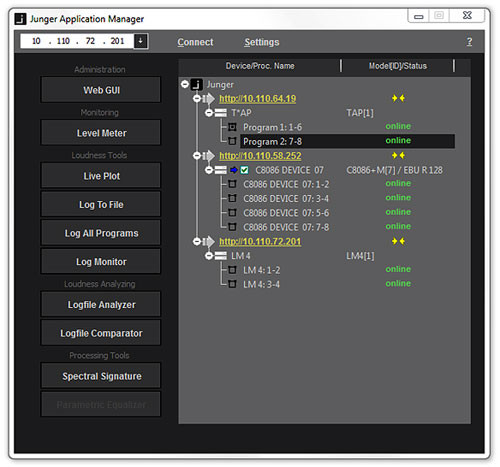Launch the Logfile Analyzer
Viewport: 500px width, 467px height.
coord(101,304)
